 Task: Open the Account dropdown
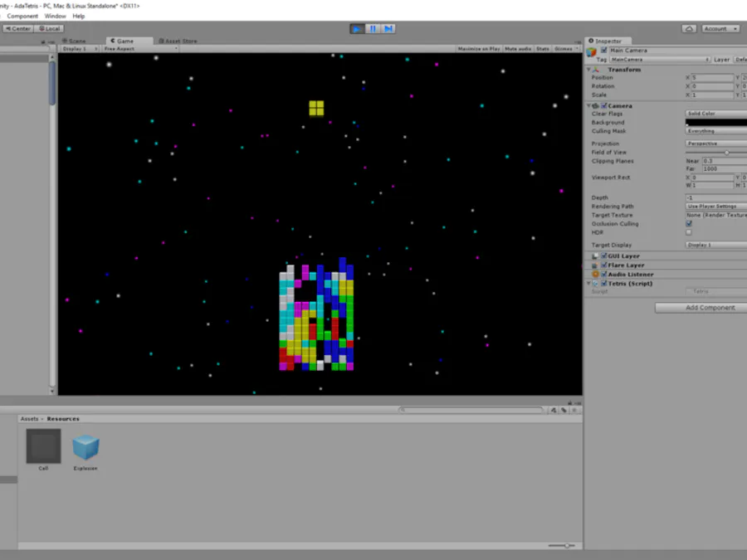point(720,28)
